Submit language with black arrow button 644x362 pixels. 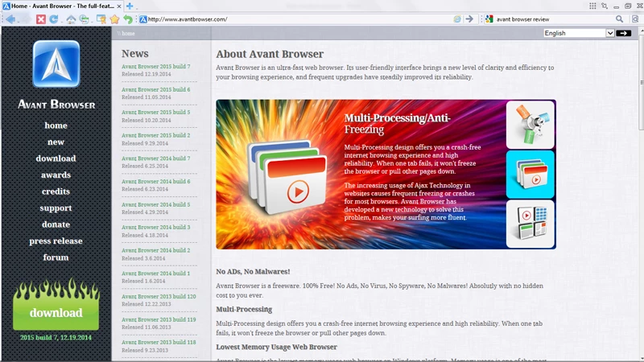pos(624,33)
